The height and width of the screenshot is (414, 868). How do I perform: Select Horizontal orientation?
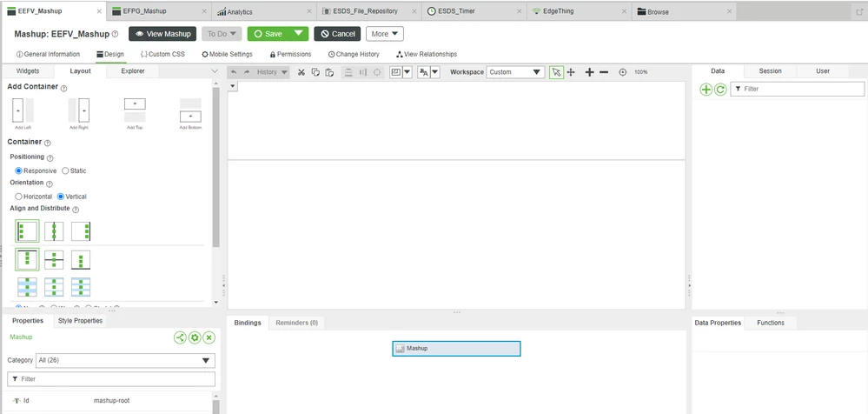[19, 197]
